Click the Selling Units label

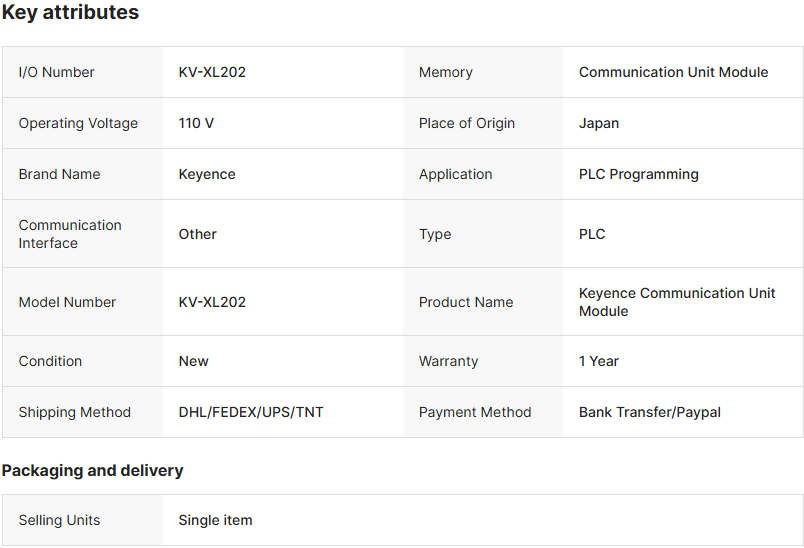(x=59, y=520)
